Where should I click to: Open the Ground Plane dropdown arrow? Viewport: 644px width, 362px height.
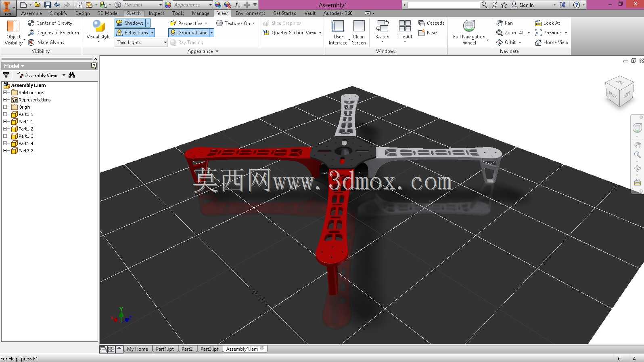pyautogui.click(x=211, y=33)
